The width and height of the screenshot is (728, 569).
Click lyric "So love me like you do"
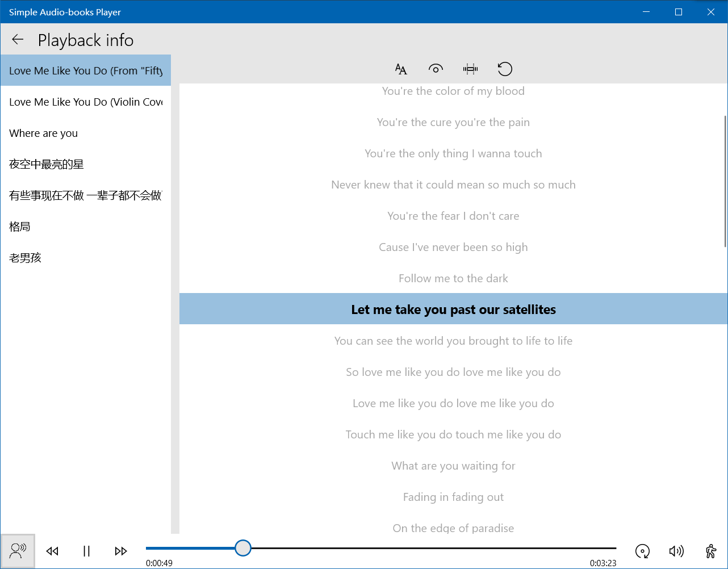point(453,372)
